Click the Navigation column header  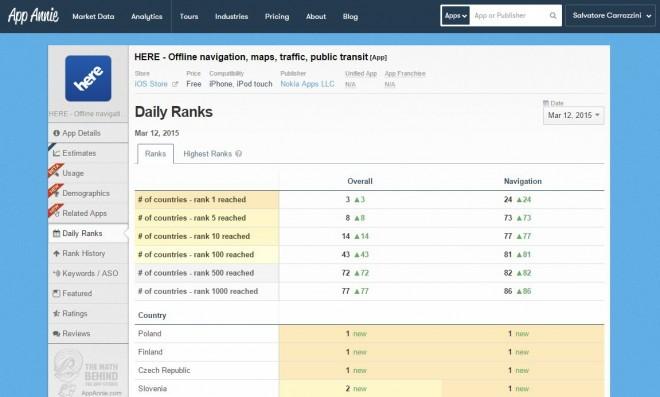[x=523, y=181]
